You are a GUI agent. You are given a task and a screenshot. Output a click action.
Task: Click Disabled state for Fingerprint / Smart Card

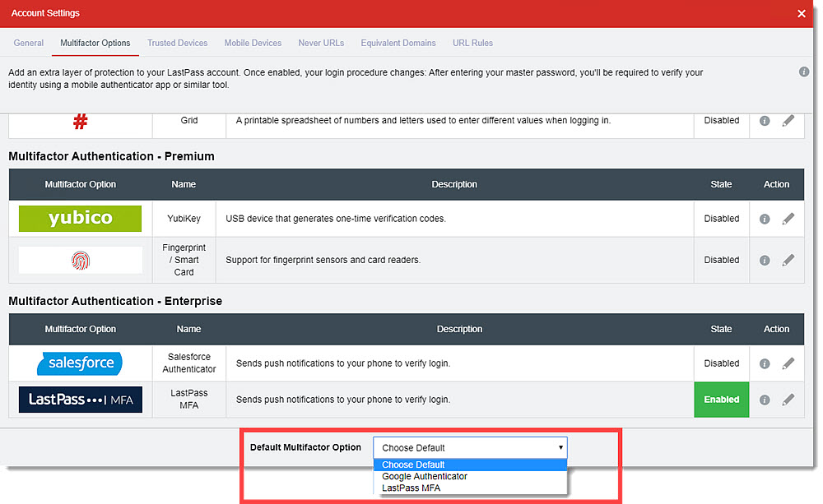coord(721,260)
